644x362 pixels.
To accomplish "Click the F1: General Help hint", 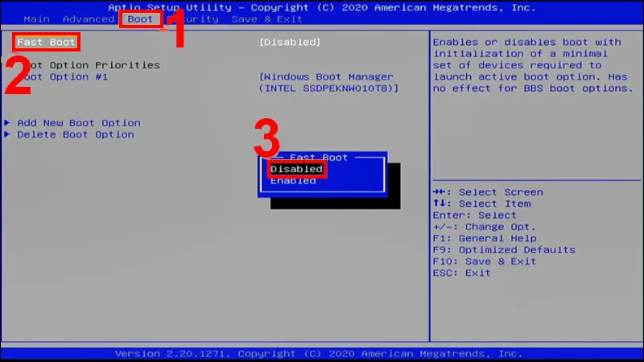I will tap(484, 238).
